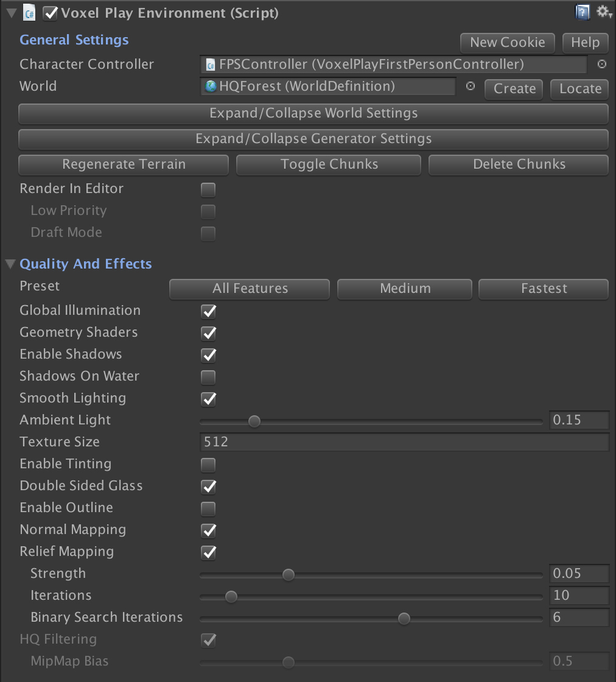
Task: Click the Texture Size label
Action: [60, 442]
